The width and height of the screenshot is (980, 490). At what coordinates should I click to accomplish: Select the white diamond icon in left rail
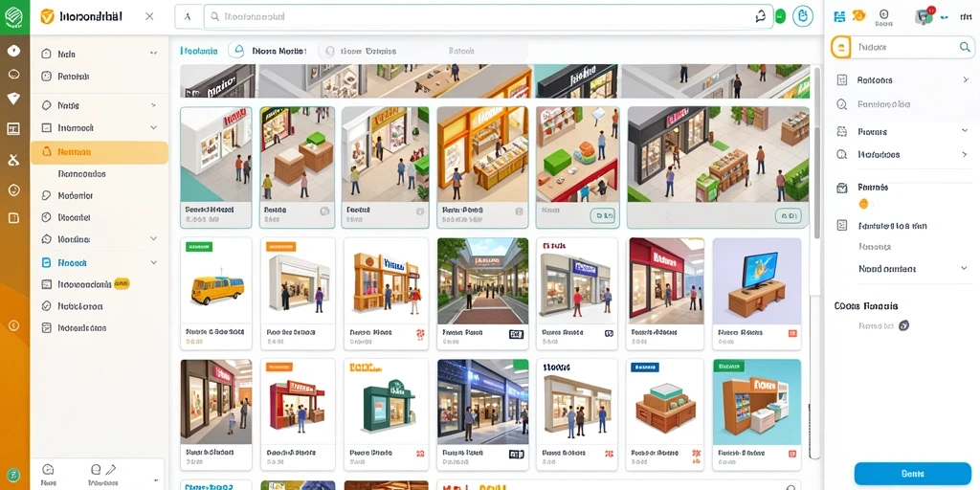coord(13,99)
